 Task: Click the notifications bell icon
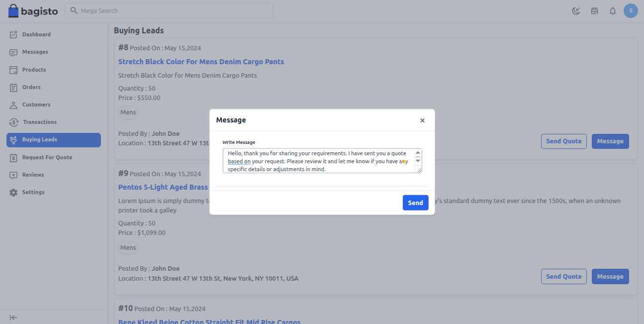[613, 10]
